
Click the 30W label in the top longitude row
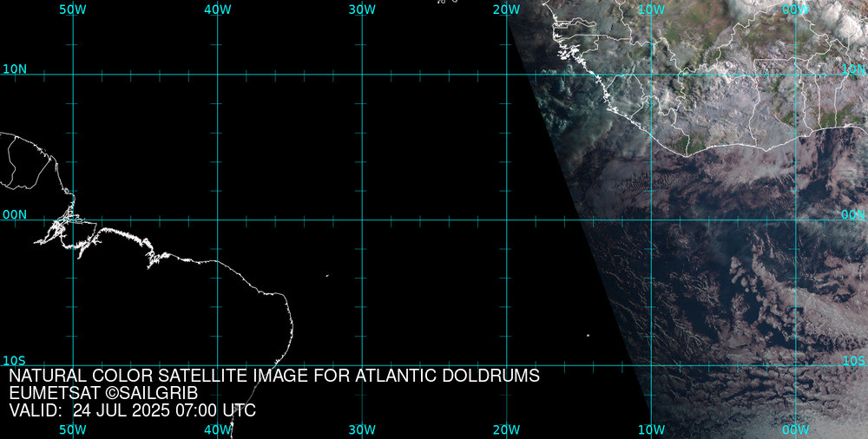[x=363, y=10]
